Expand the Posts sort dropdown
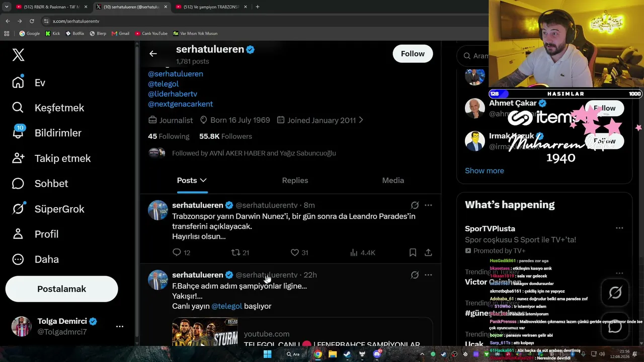This screenshot has height=362, width=644. [x=203, y=180]
